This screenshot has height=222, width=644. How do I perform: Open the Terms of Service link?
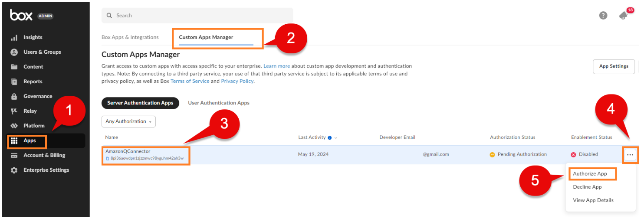click(x=190, y=81)
